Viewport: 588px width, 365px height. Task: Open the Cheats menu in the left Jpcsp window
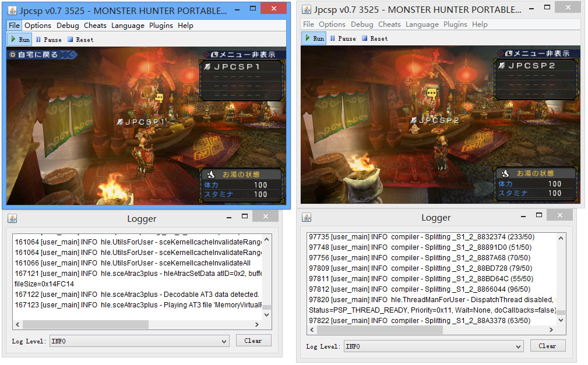pyautogui.click(x=95, y=26)
